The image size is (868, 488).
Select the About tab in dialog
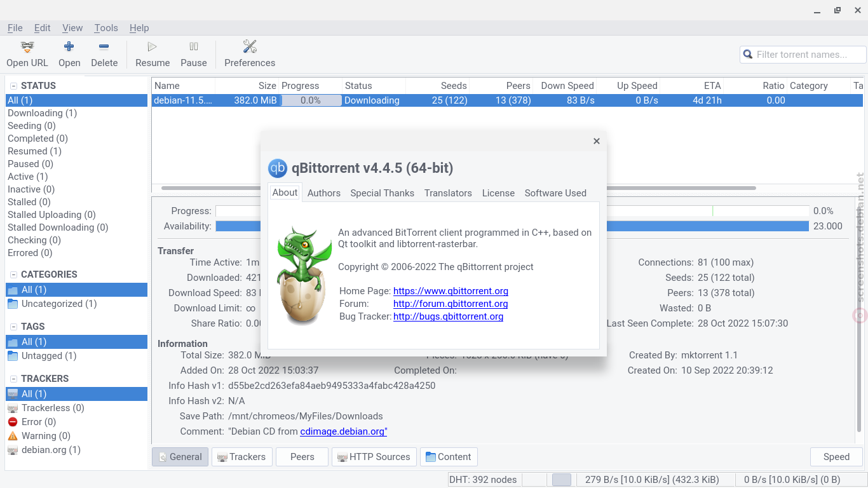[x=285, y=193]
